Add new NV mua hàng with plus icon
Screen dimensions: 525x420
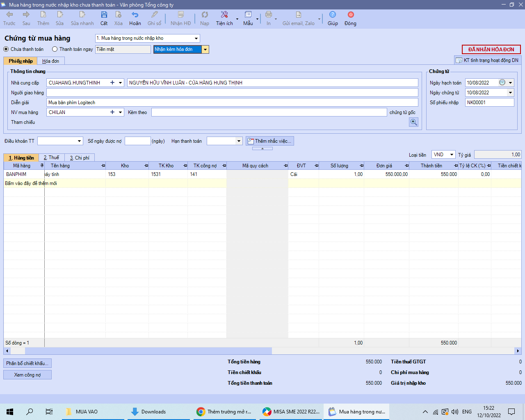point(112,112)
